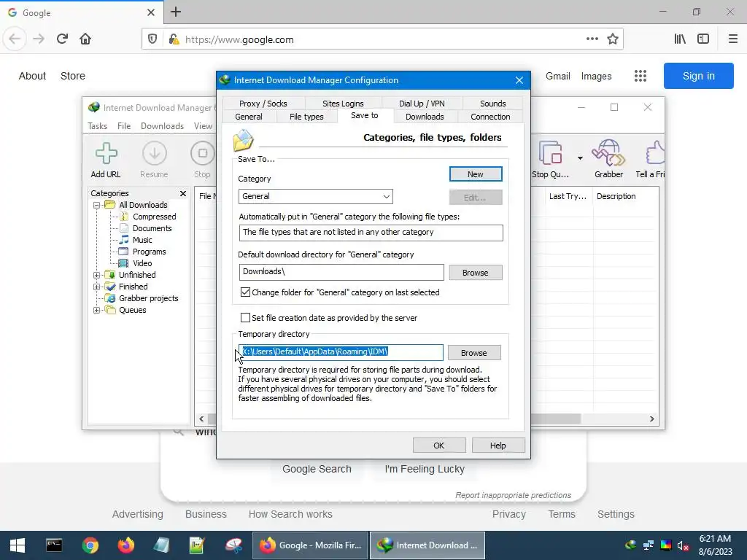Open the File menu in IDM
Screen dimensions: 747x560
point(124,126)
